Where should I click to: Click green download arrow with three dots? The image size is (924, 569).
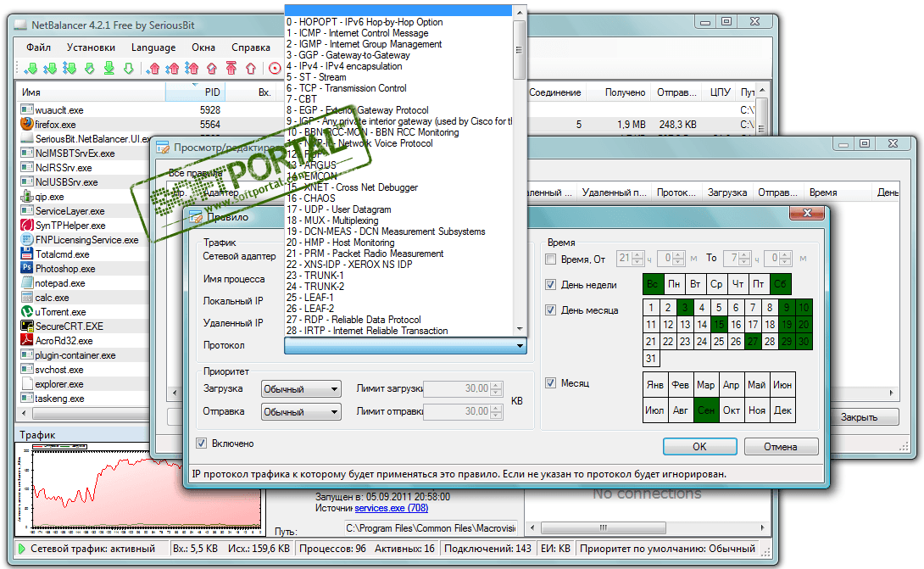click(70, 69)
